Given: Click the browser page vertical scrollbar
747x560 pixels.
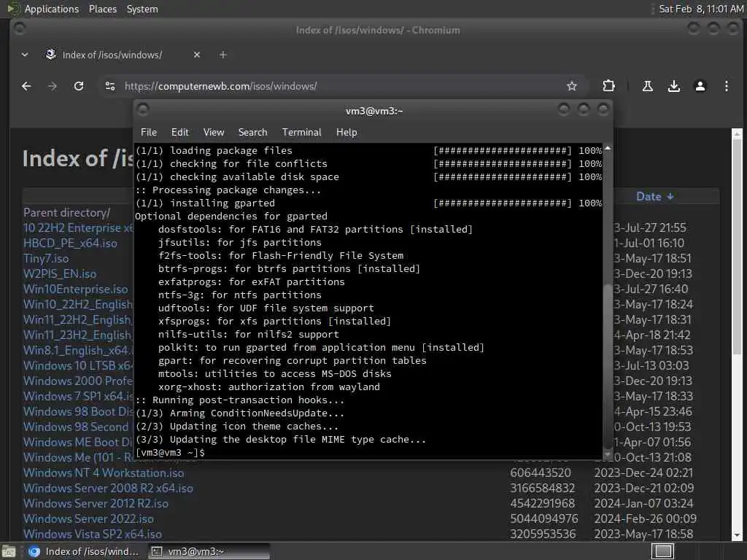Looking at the screenshot, I should click(x=737, y=245).
